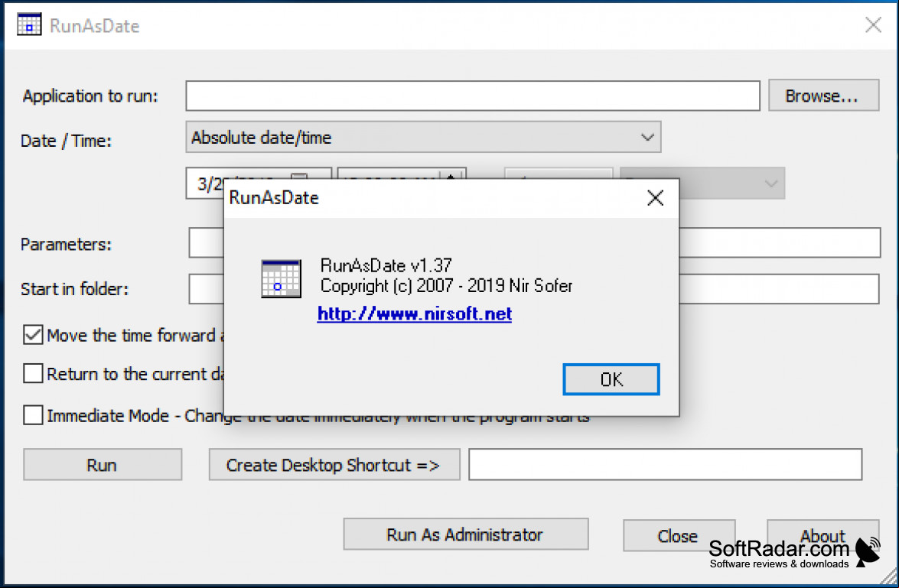Click Create Desktop Shortcut button
Image resolution: width=899 pixels, height=588 pixels.
[x=334, y=464]
